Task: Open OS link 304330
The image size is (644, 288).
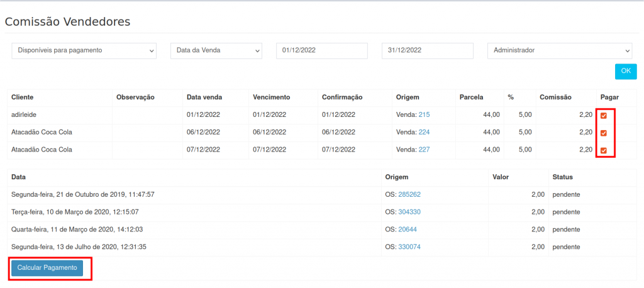Action: 409,212
